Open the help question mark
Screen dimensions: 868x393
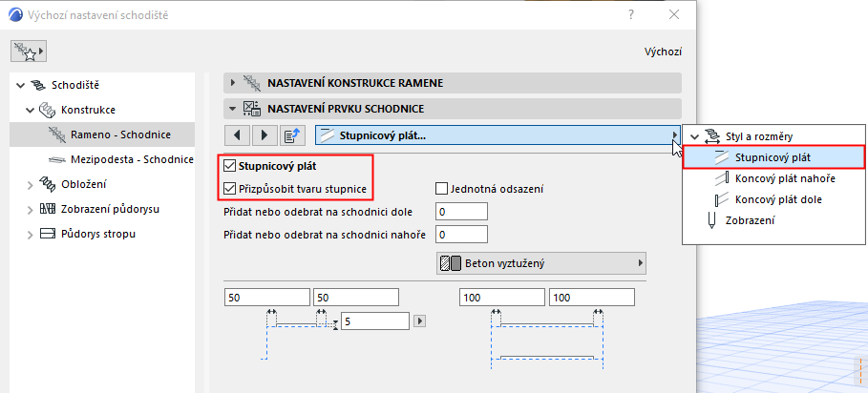pyautogui.click(x=631, y=15)
